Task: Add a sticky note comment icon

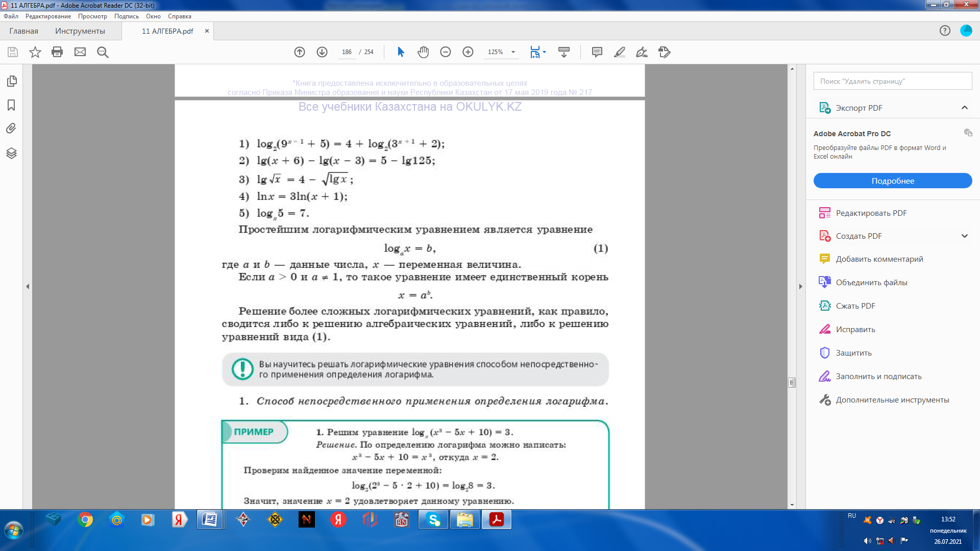Action: tap(597, 52)
